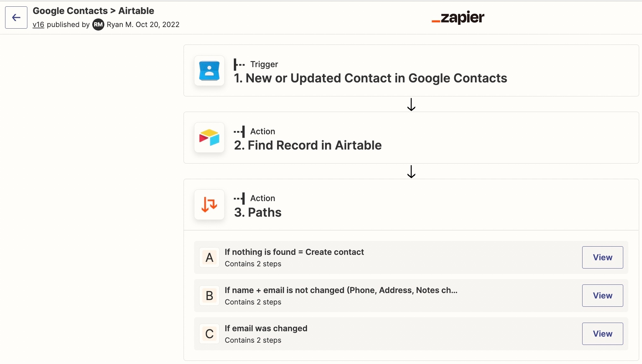This screenshot has width=642, height=364.
Task: Click the RM user avatar
Action: pyautogui.click(x=98, y=24)
